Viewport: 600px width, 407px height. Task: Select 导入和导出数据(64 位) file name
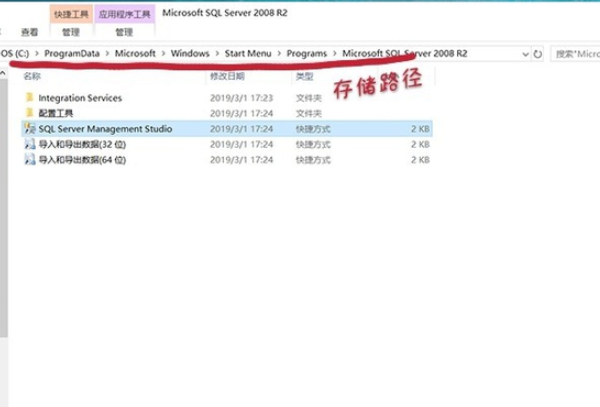[82, 160]
